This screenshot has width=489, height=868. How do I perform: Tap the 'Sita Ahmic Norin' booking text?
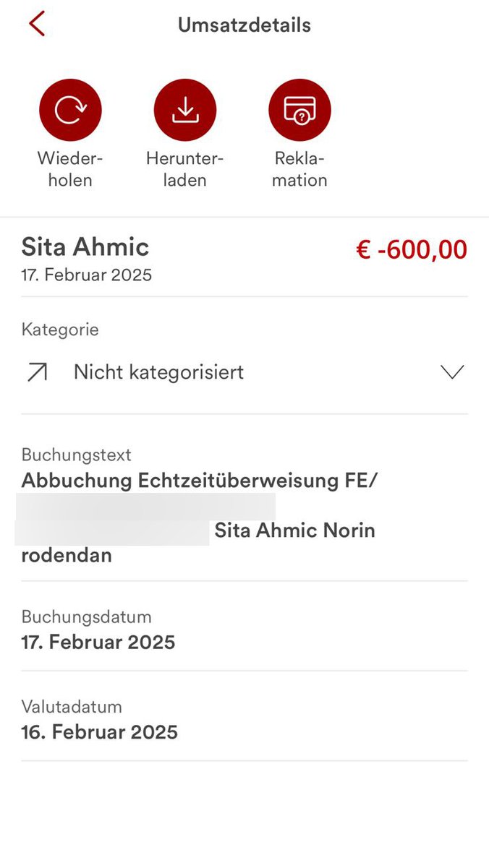294,531
